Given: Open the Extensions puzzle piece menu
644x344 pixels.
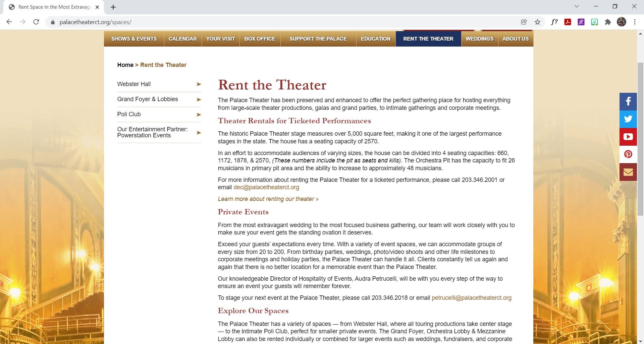Looking at the screenshot, I should [608, 22].
